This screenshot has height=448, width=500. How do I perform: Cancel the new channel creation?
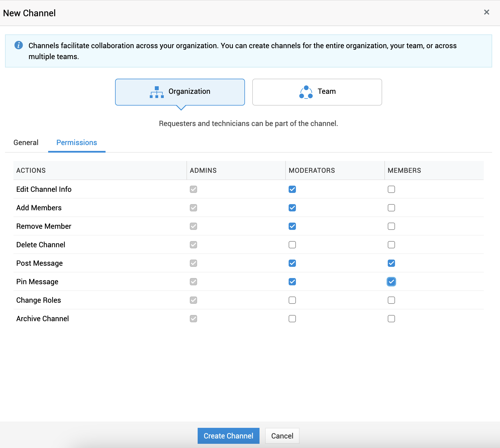(282, 436)
